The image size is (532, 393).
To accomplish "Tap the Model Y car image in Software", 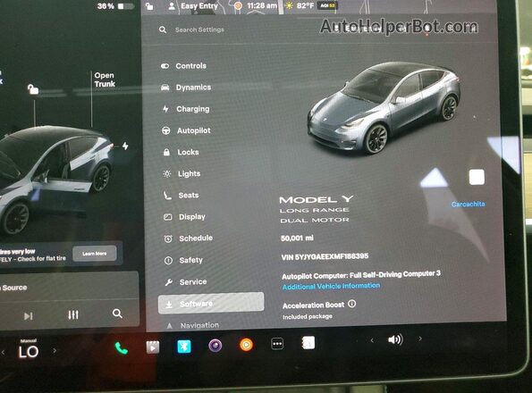I will (x=384, y=107).
